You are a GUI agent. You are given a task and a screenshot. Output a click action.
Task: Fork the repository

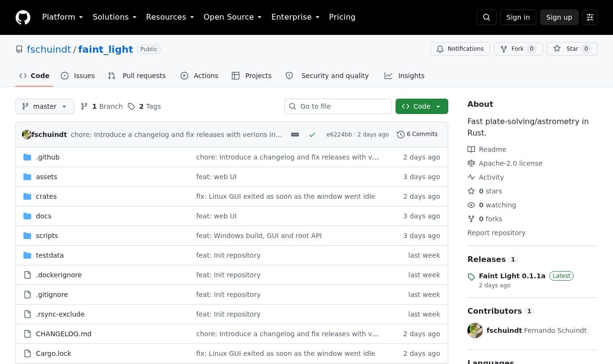[x=518, y=49]
